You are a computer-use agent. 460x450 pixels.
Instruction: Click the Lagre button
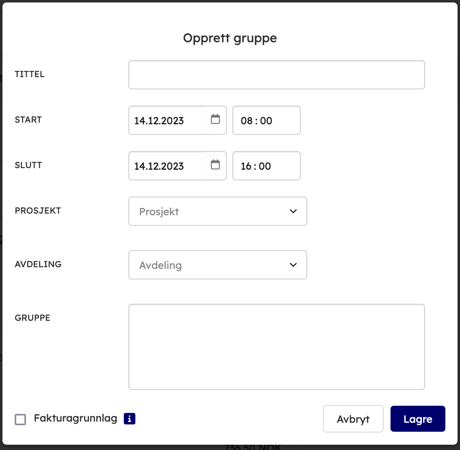[418, 419]
